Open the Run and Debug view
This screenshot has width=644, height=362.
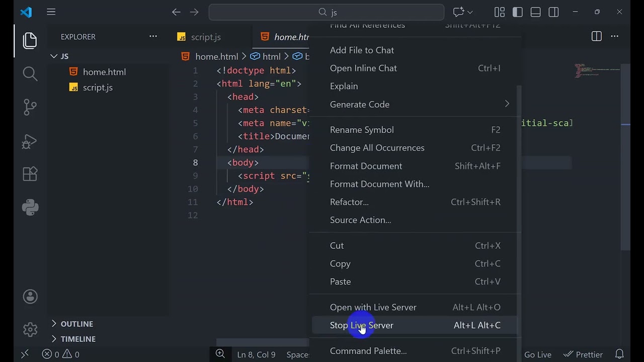coord(30,141)
